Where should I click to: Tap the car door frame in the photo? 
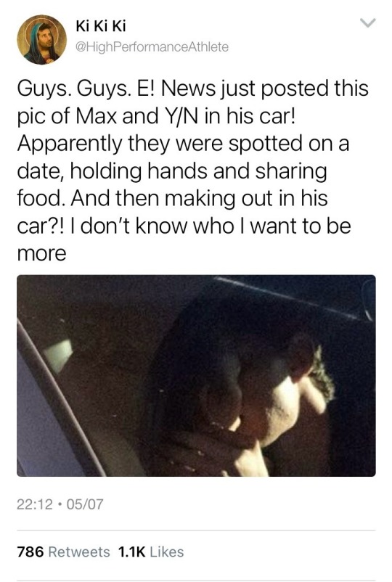(60, 401)
